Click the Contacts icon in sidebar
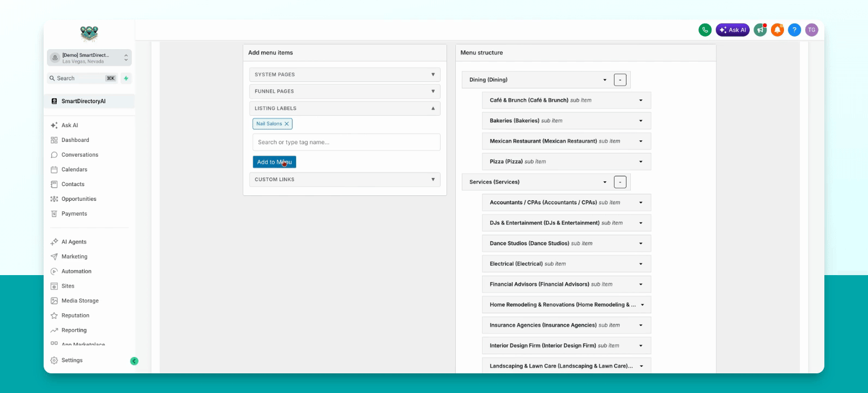This screenshot has width=868, height=393. 54,184
